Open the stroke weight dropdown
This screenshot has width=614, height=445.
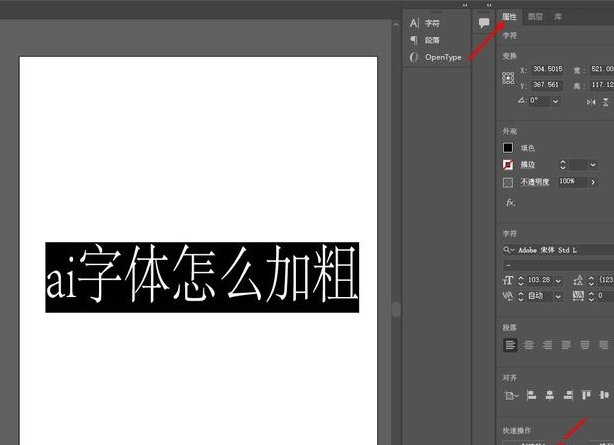point(593,165)
